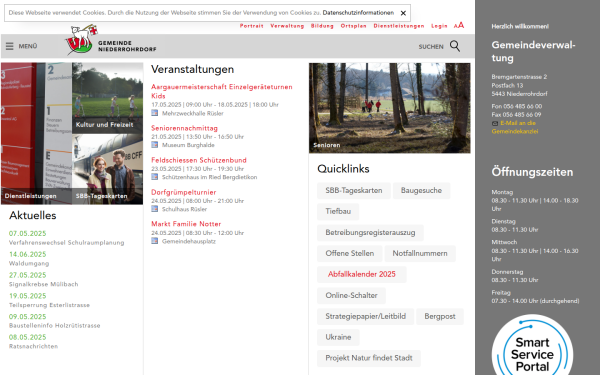This screenshot has width=600, height=375.
Task: Click the MENÜ label
Action: (x=28, y=46)
